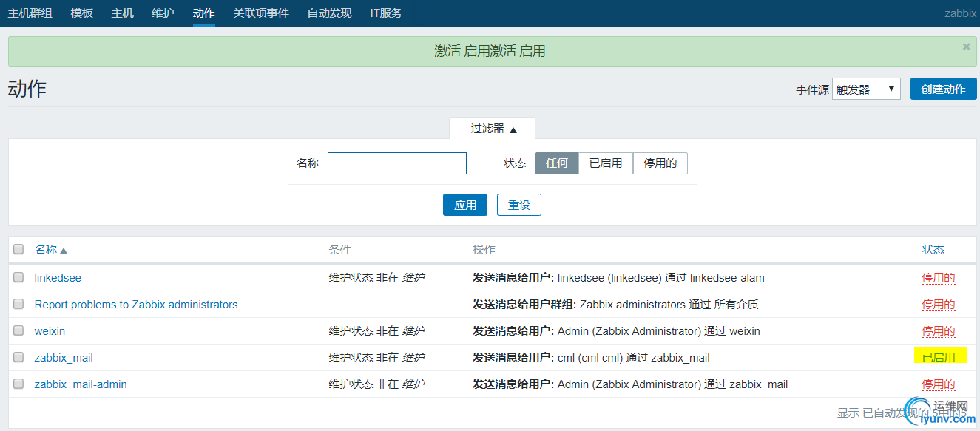Click 维护状态 condition in weixin row

tap(376, 331)
